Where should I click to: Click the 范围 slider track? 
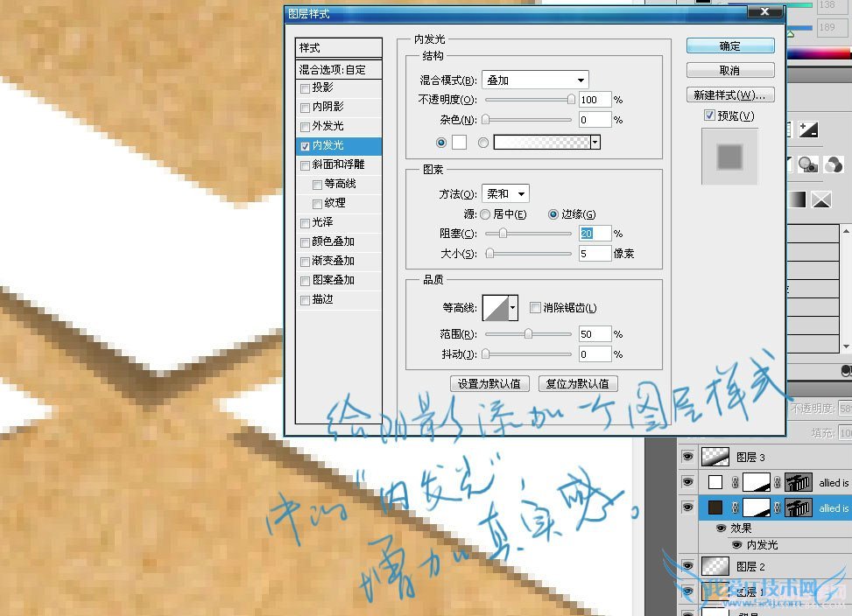tap(528, 334)
